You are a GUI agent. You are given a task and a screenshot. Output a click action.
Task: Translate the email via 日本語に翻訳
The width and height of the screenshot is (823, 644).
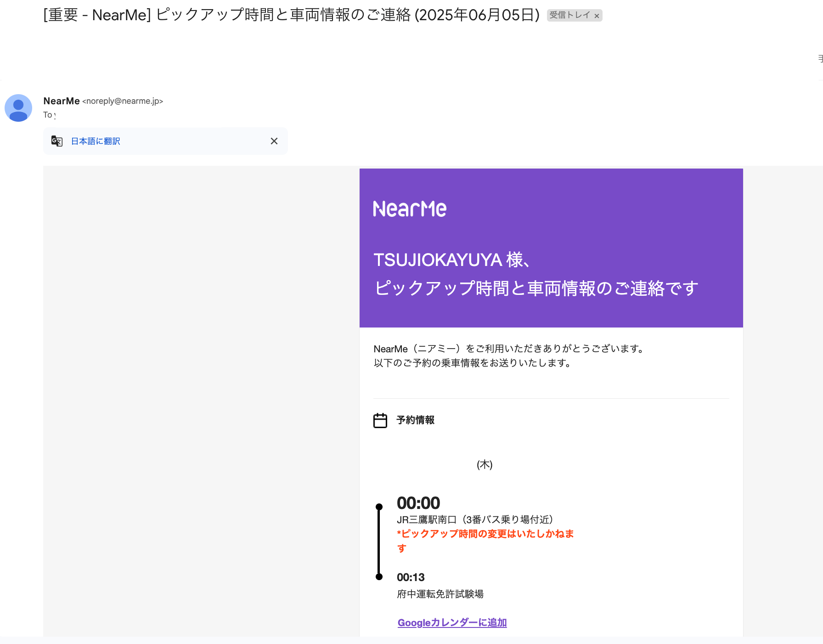tap(96, 141)
